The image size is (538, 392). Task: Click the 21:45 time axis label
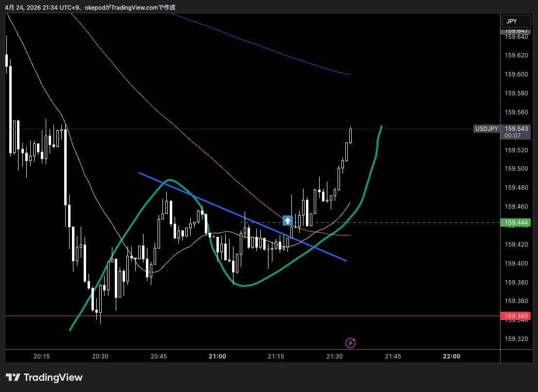pos(393,356)
